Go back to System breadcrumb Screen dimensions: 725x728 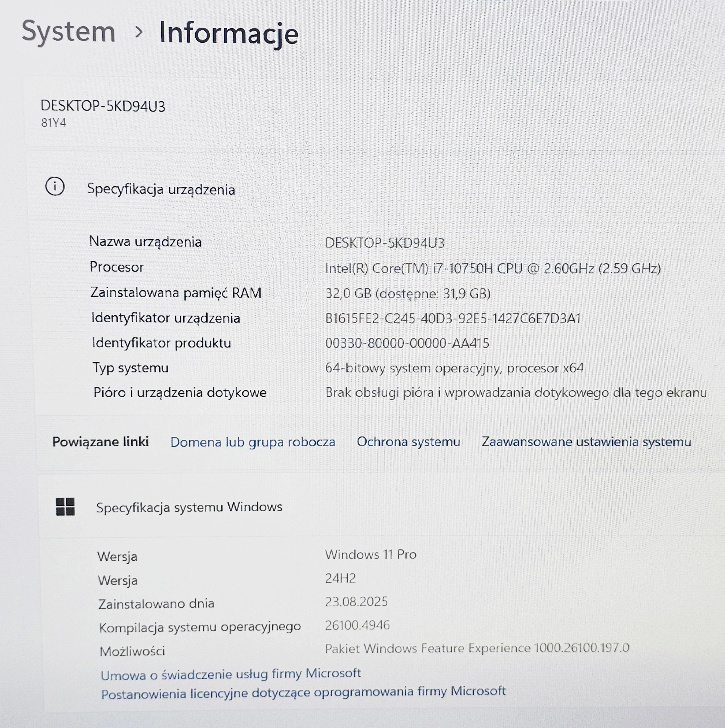click(x=69, y=32)
